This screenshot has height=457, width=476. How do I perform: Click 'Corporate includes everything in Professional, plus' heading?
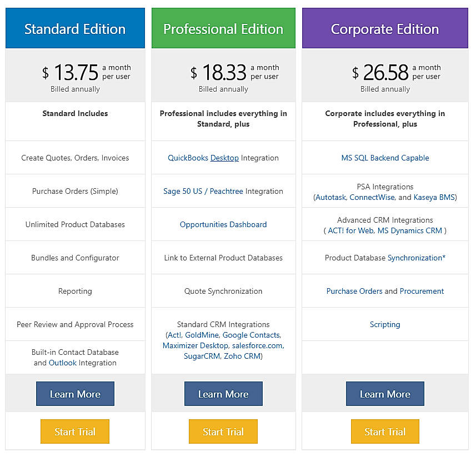pos(385,119)
